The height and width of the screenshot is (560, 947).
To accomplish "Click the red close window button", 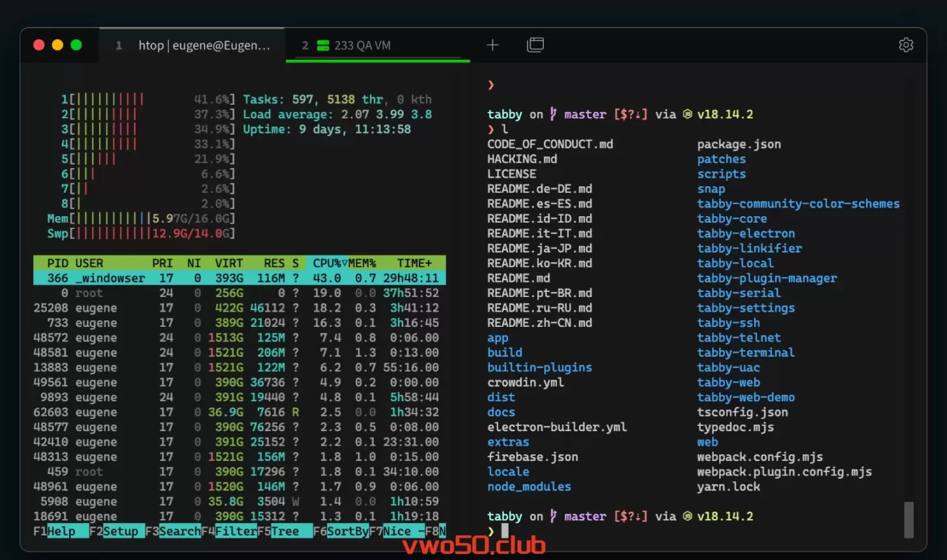I will [39, 45].
